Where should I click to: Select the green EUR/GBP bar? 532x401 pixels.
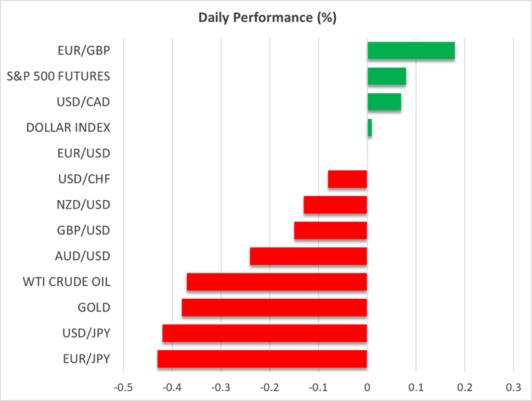[411, 51]
